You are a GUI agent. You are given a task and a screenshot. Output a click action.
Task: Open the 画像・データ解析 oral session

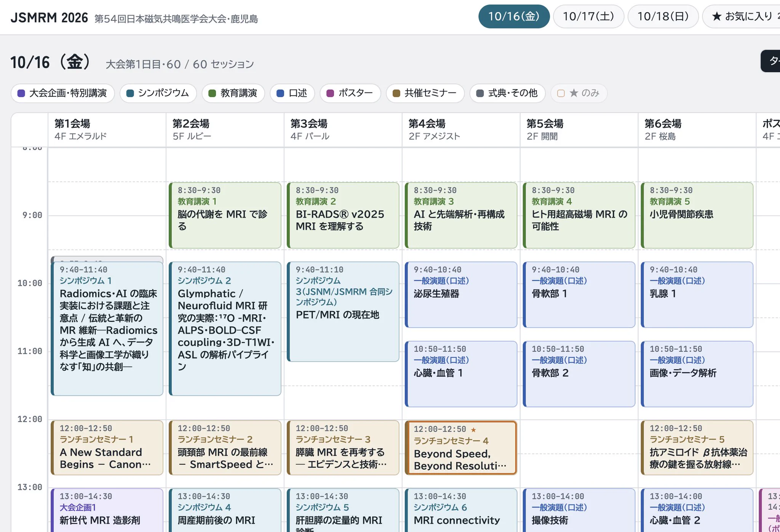[x=697, y=374]
